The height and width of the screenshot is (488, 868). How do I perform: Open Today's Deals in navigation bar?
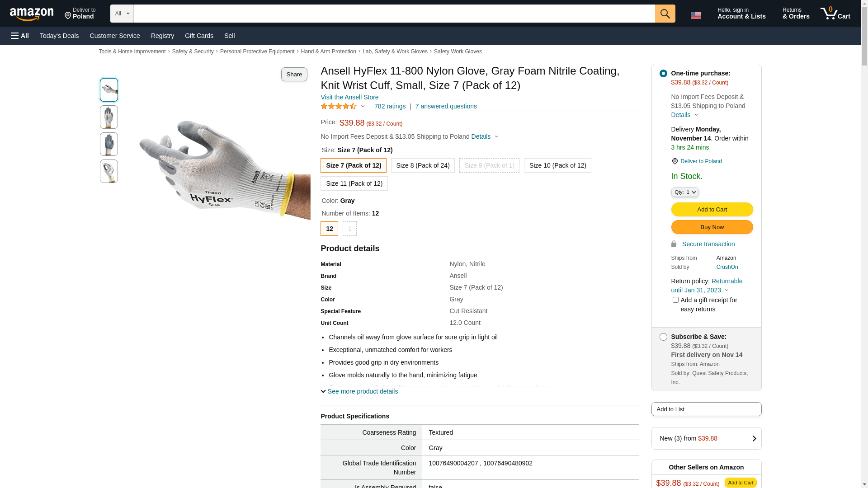point(59,36)
